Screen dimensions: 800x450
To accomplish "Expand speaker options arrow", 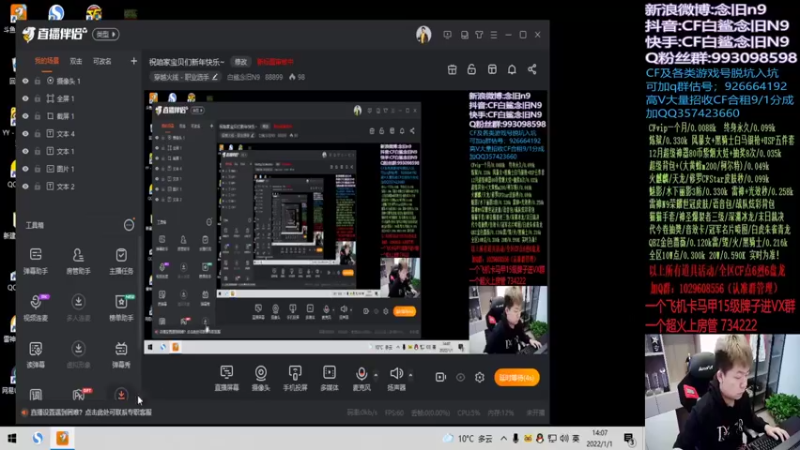I will [411, 375].
